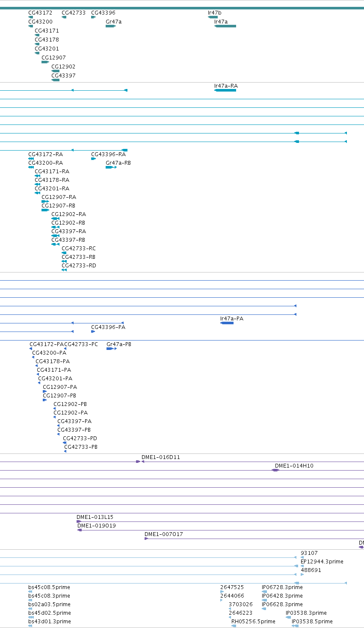Click transcript label CG42733-RB

[79, 257]
